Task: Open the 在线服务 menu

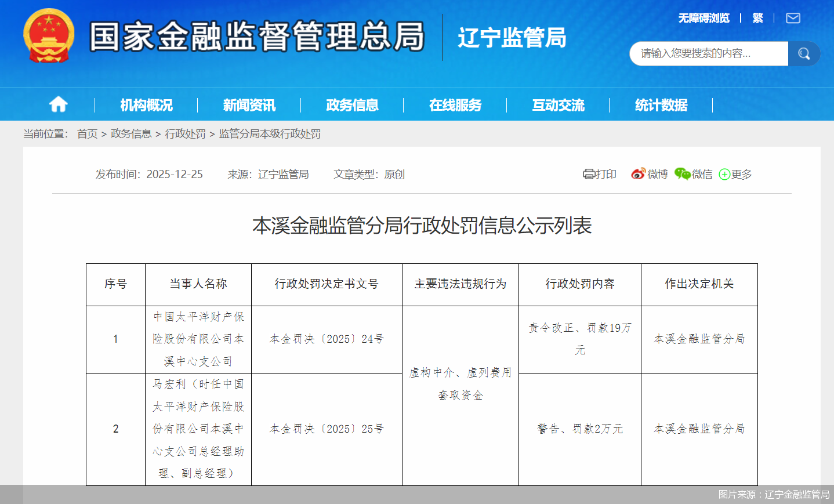Action: 455,105
